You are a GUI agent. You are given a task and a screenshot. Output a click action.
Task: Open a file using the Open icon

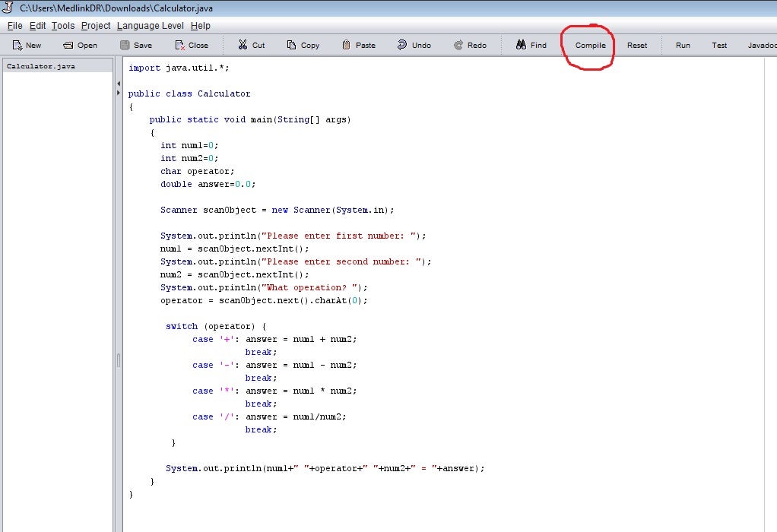[x=79, y=45]
